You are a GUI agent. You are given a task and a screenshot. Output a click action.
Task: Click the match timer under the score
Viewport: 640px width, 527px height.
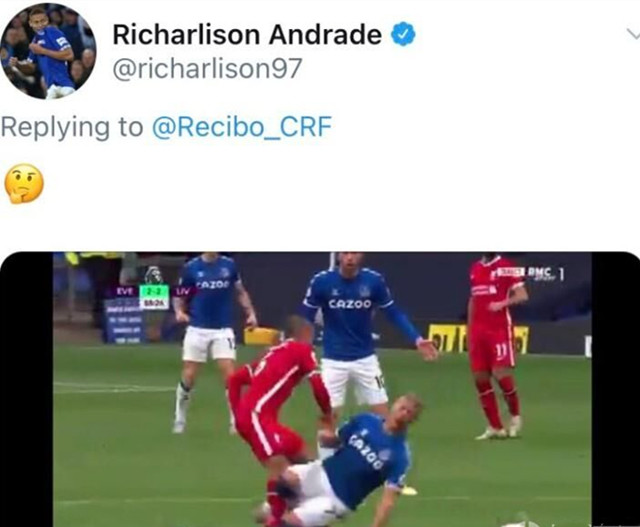click(154, 303)
